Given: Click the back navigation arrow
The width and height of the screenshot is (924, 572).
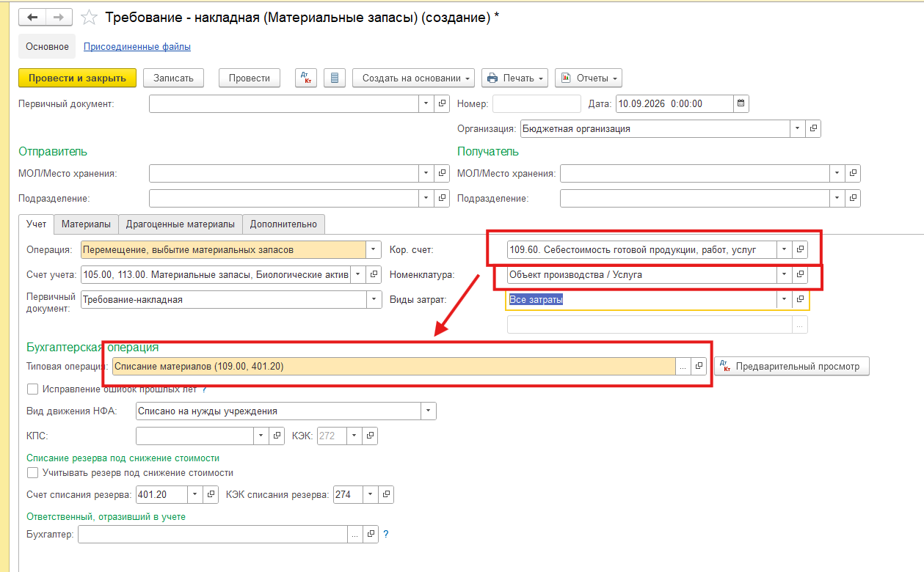Looking at the screenshot, I should click(x=32, y=17).
